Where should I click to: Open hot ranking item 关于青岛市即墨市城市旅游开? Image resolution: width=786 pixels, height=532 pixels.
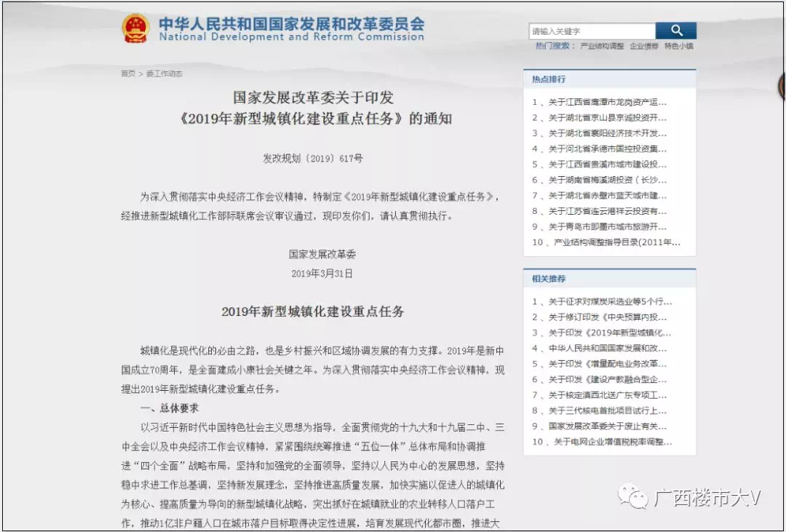608,226
